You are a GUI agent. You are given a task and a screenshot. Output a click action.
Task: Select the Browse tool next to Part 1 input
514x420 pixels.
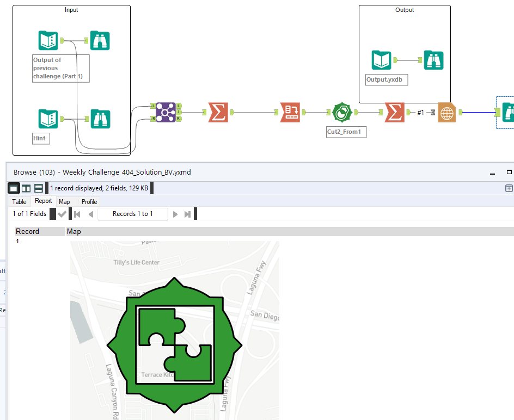click(x=100, y=40)
